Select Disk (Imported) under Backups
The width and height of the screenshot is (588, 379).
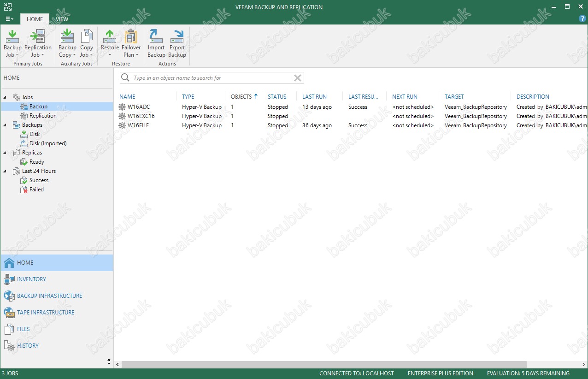coord(48,143)
